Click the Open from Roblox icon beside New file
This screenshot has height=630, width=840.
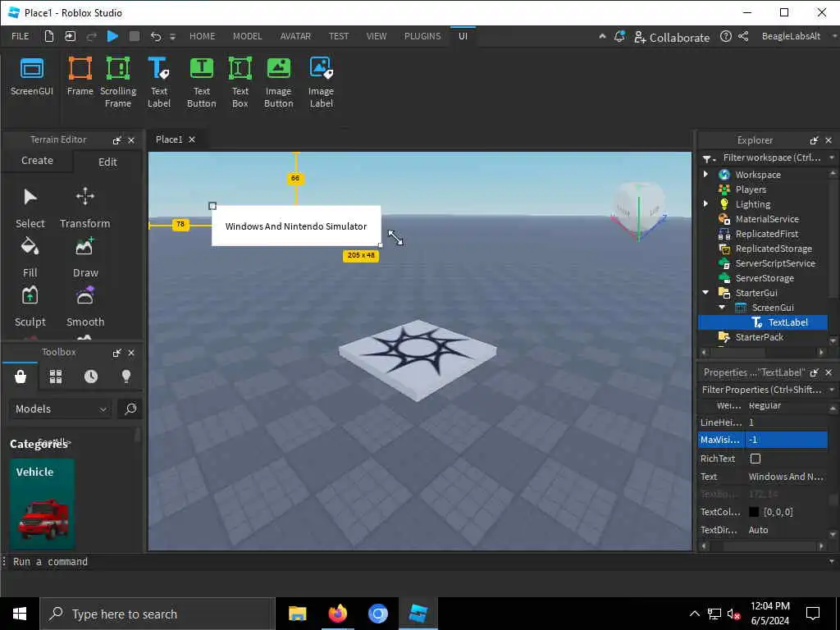click(71, 36)
